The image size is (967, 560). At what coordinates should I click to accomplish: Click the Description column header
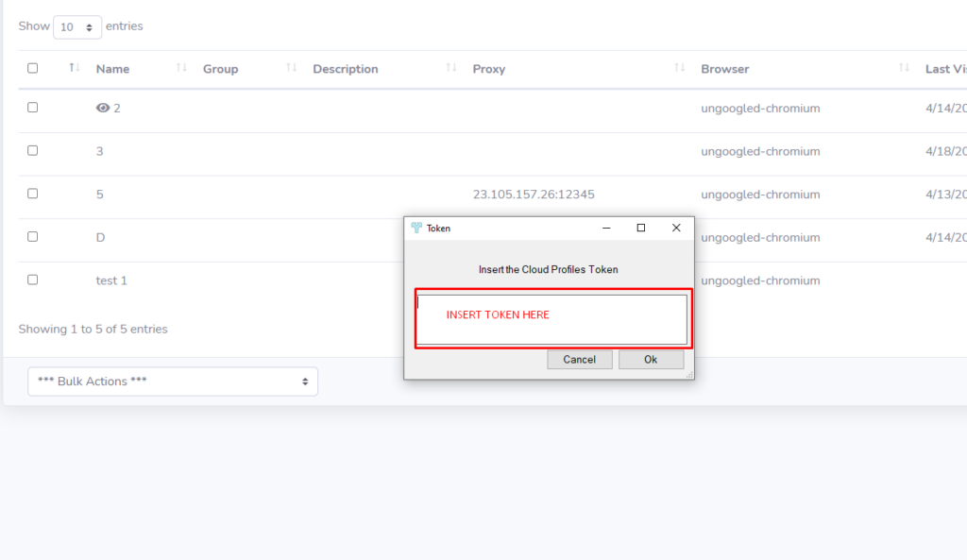click(346, 69)
